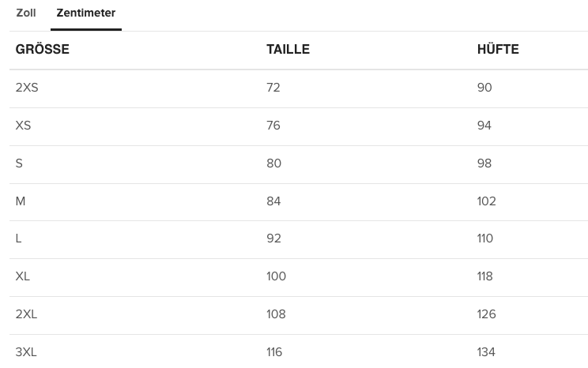Select the XL size row
This screenshot has width=588, height=368.
pos(23,276)
